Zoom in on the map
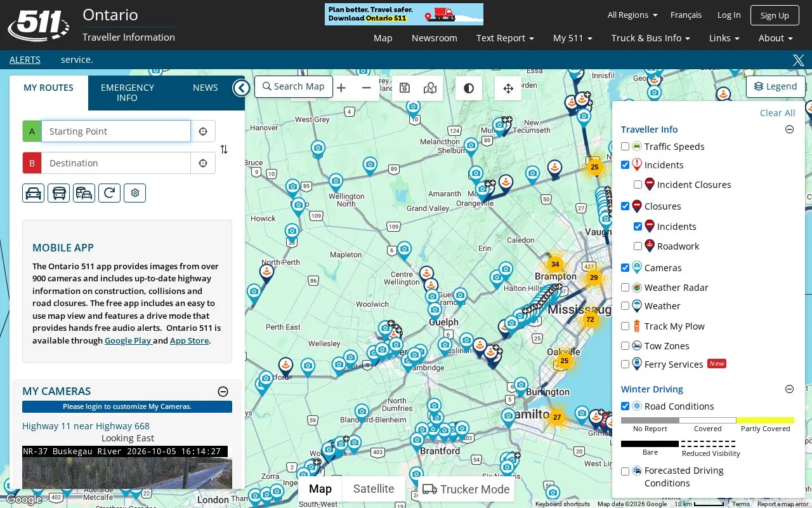Image resolution: width=812 pixels, height=508 pixels. [x=341, y=88]
